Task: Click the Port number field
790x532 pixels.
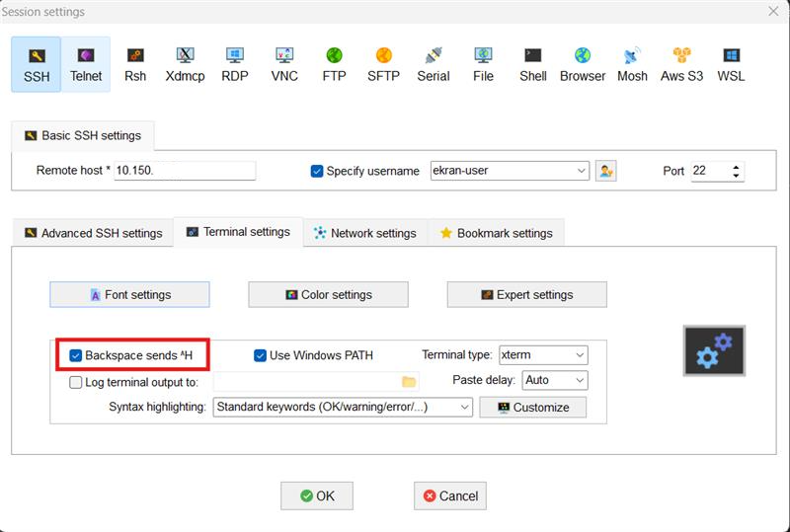Action: click(x=710, y=171)
